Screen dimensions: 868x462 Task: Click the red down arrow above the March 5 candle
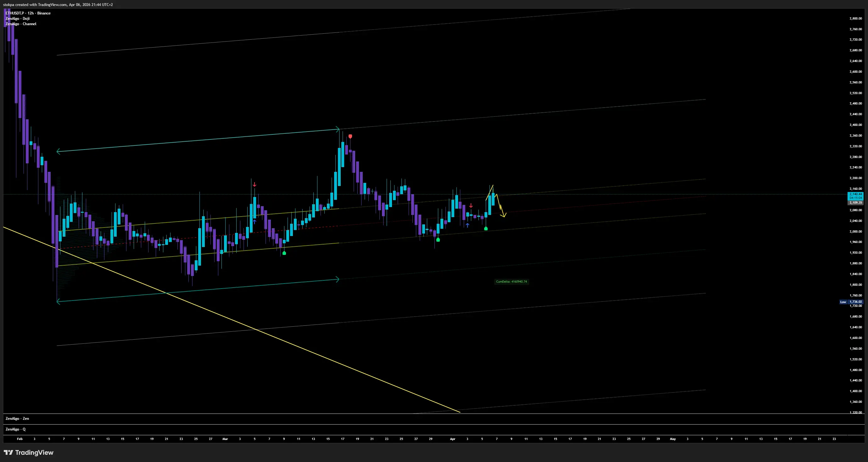255,185
